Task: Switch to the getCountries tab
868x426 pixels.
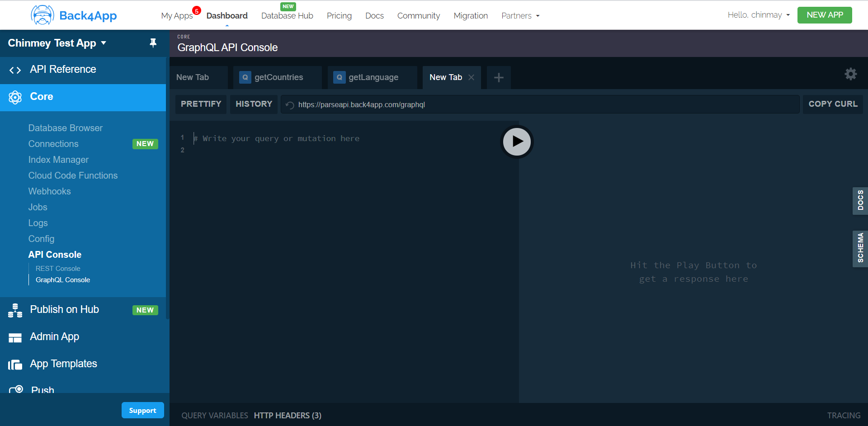Action: coord(278,77)
